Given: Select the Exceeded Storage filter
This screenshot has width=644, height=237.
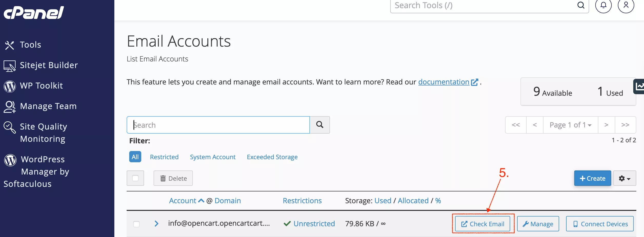Looking at the screenshot, I should tap(272, 157).
